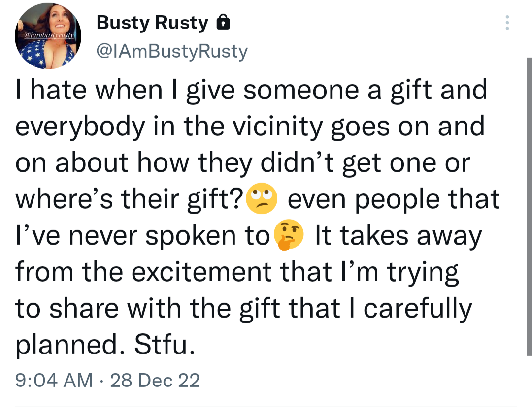Viewport: 532px width, 417px height.
Task: Click the phrase 'It takes away'
Action: pyautogui.click(x=398, y=236)
